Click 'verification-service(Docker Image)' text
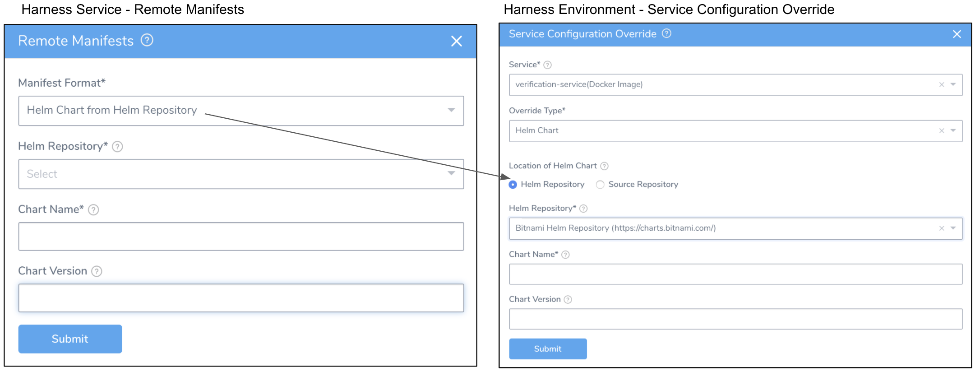The width and height of the screenshot is (980, 381). (579, 84)
